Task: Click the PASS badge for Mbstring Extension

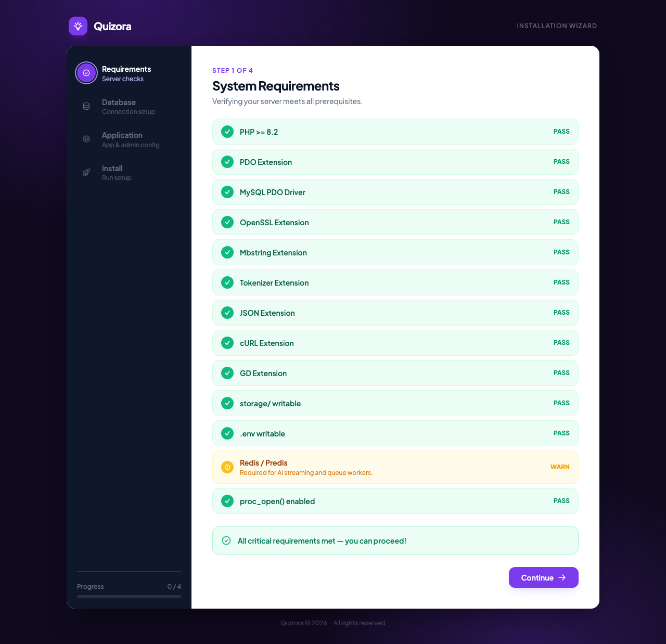Action: [561, 252]
